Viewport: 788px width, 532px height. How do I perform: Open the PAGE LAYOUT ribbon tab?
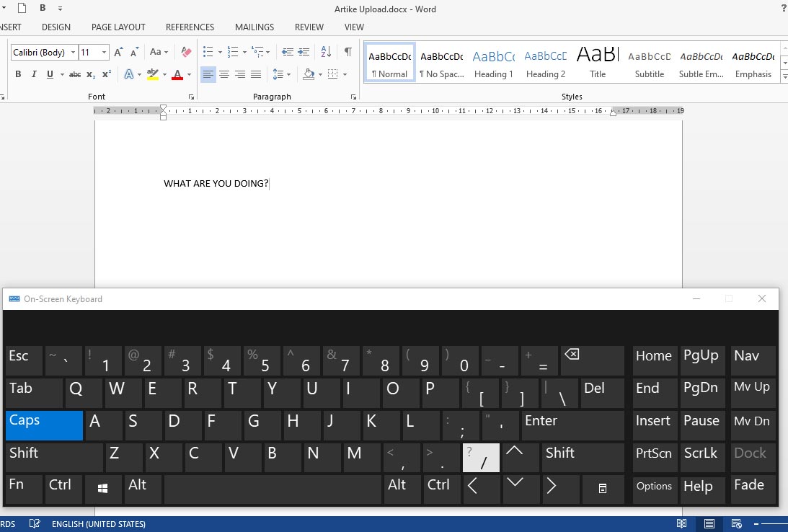pyautogui.click(x=118, y=27)
